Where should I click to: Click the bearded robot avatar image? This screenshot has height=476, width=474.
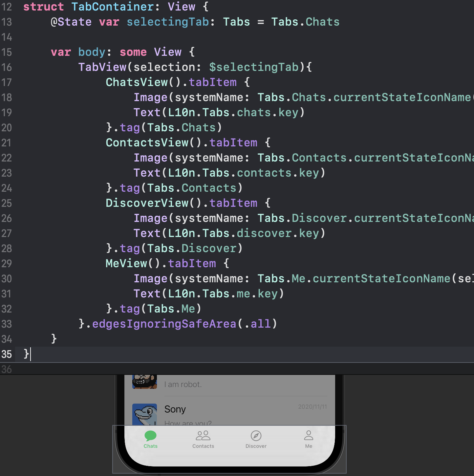[x=144, y=381]
